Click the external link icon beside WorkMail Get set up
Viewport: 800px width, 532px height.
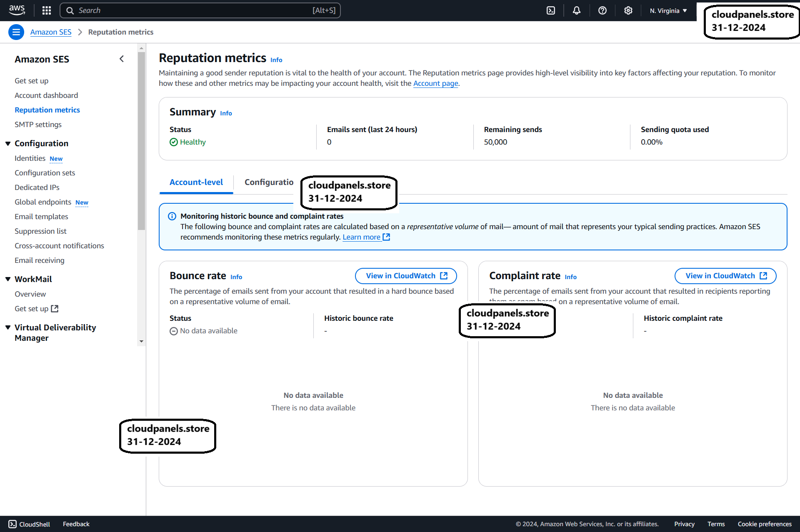coord(55,309)
